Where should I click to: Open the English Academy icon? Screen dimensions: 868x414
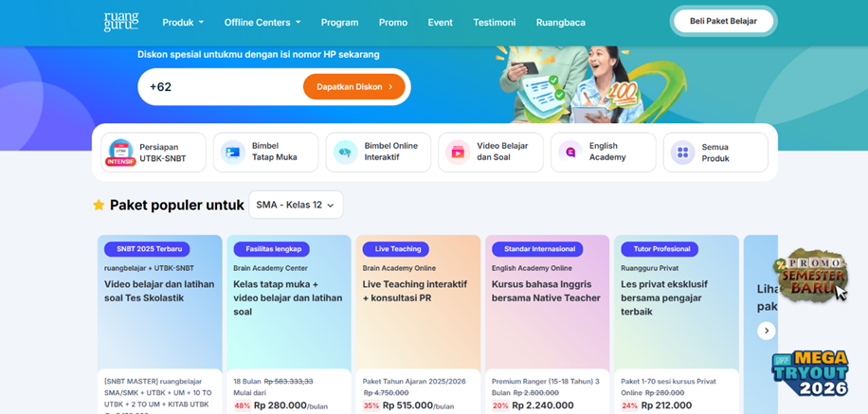point(570,153)
